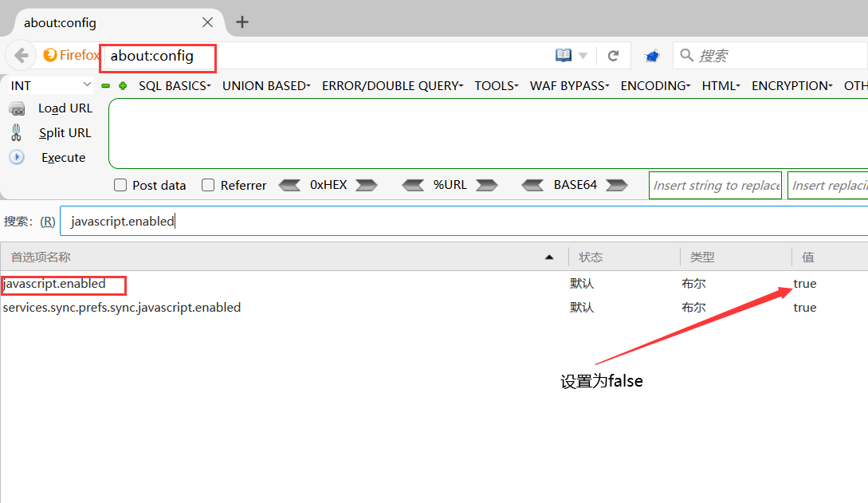This screenshot has height=503, width=868.
Task: Expand URL bar history dropdown arrow
Action: [x=583, y=55]
